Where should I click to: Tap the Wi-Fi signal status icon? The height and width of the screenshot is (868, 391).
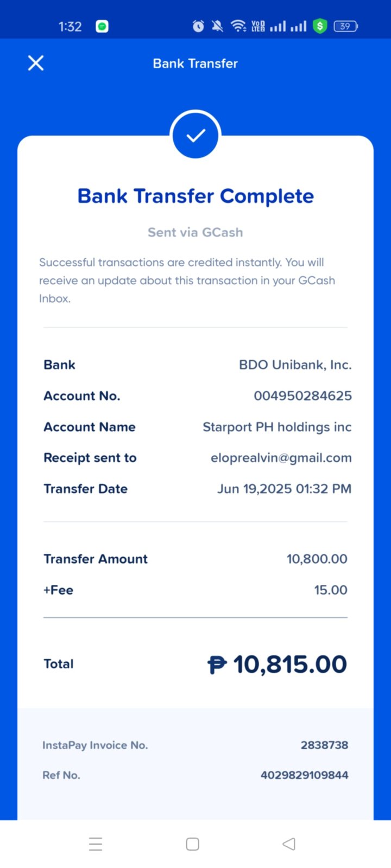(238, 26)
